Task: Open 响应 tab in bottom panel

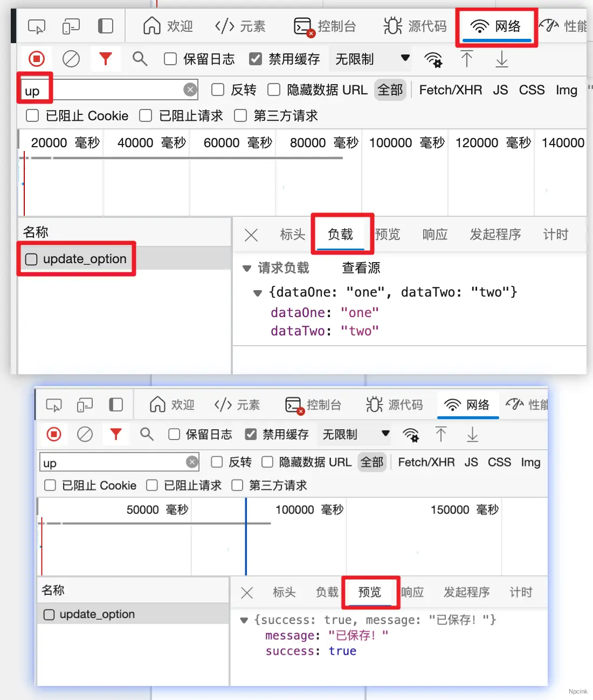Action: pos(412,592)
